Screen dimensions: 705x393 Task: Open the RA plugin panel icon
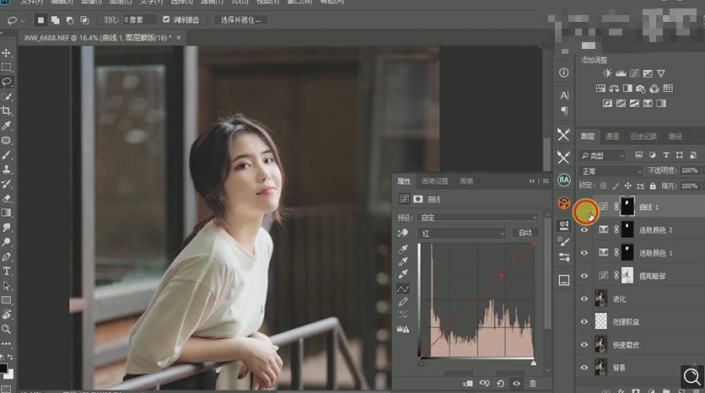(564, 180)
